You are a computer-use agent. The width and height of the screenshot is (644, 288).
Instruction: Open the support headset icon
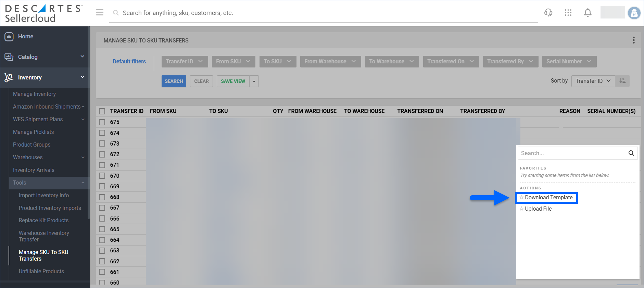548,13
